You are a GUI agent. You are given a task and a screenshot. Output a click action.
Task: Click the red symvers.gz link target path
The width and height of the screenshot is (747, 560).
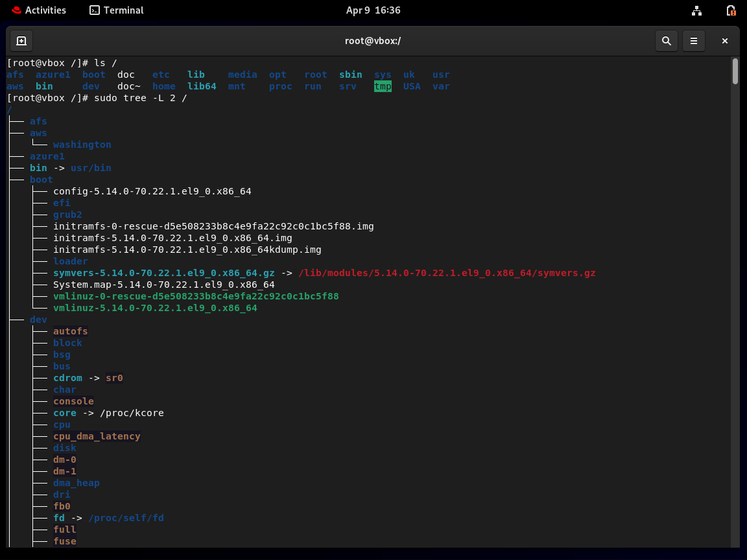[447, 273]
